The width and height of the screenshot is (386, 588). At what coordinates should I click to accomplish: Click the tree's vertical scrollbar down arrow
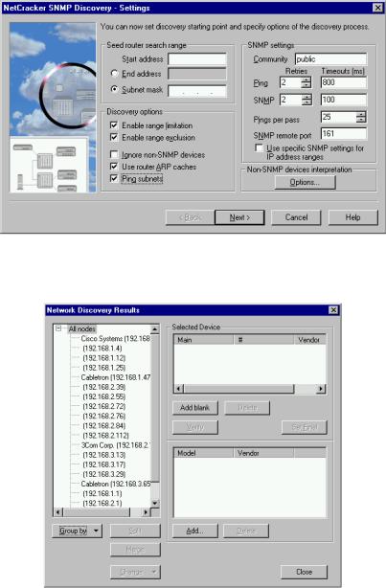click(155, 504)
